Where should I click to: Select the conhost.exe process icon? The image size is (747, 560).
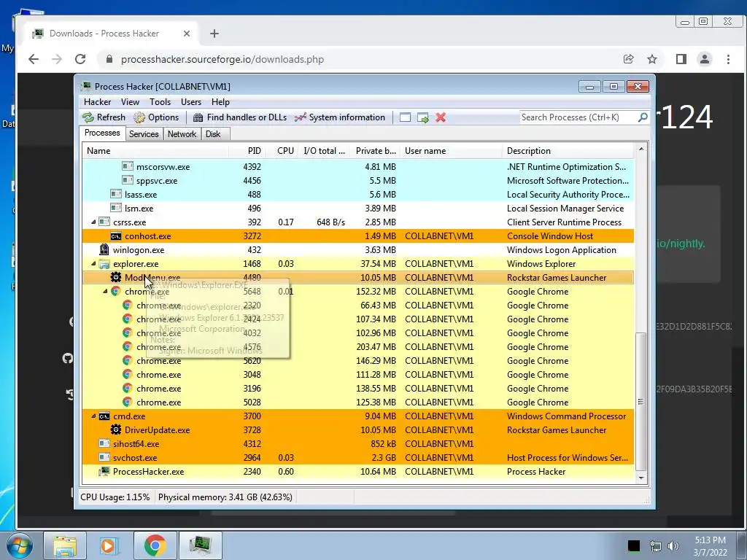tap(116, 236)
